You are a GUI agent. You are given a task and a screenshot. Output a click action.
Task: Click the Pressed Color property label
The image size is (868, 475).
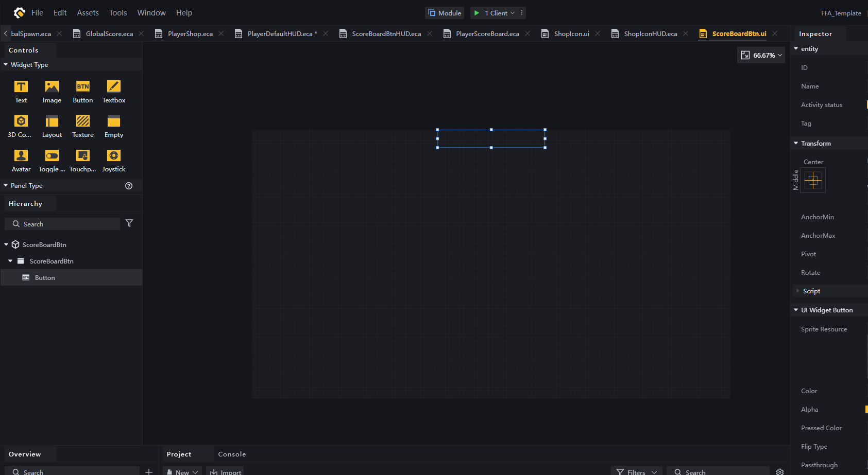click(x=821, y=428)
